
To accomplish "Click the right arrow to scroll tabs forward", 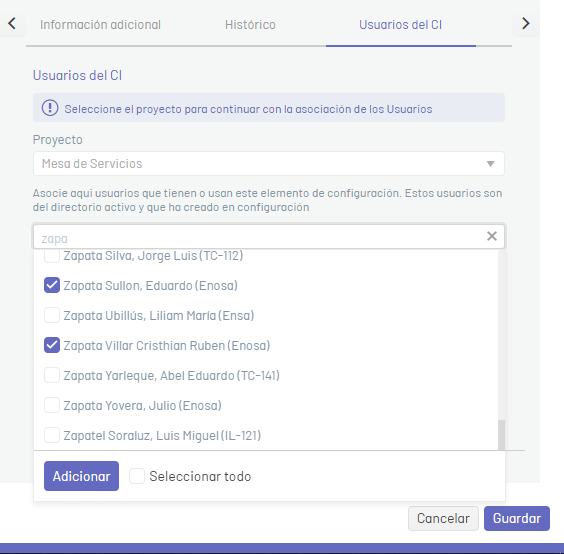I will 526,23.
